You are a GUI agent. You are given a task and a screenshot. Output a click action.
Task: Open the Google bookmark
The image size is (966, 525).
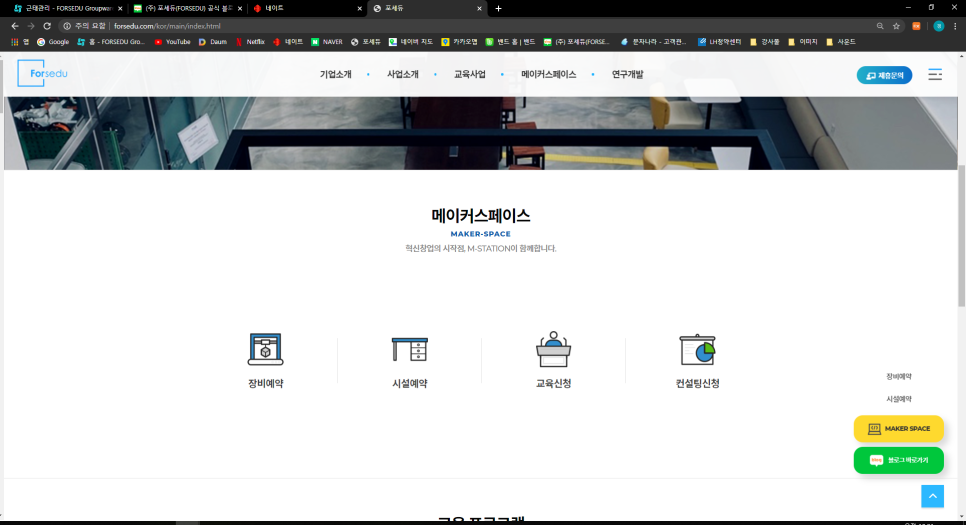click(x=53, y=42)
